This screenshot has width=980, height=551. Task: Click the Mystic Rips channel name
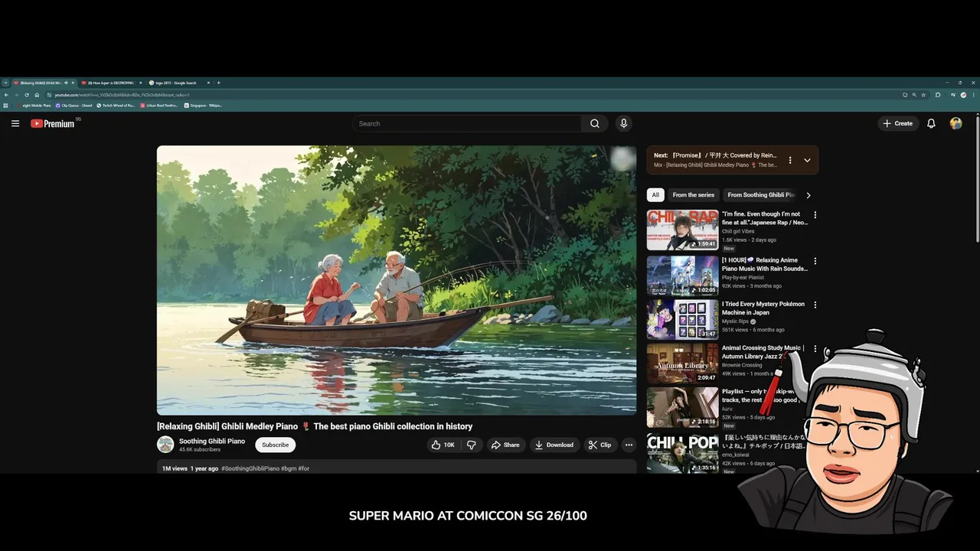(x=735, y=321)
